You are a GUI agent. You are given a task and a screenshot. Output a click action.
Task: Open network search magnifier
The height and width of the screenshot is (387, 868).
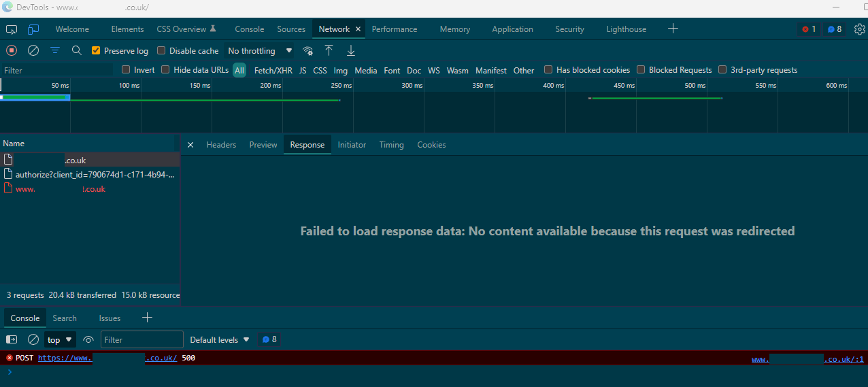pyautogui.click(x=77, y=50)
